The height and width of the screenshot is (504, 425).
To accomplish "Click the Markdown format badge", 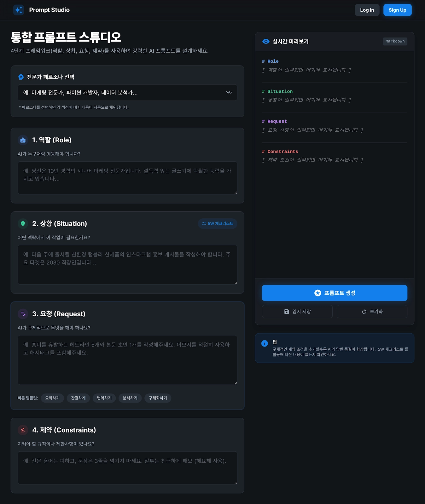I will pyautogui.click(x=395, y=41).
